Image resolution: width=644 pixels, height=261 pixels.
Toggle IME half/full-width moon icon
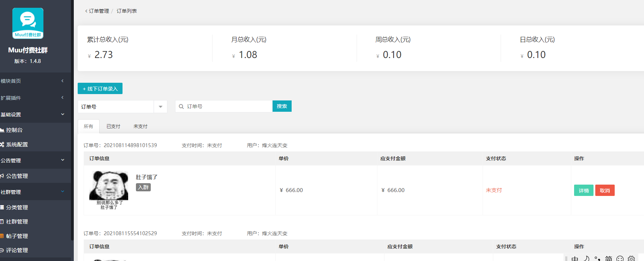(586, 259)
